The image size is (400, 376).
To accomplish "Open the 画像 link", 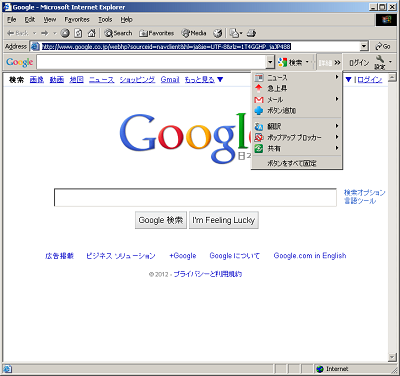I will pyautogui.click(x=37, y=80).
